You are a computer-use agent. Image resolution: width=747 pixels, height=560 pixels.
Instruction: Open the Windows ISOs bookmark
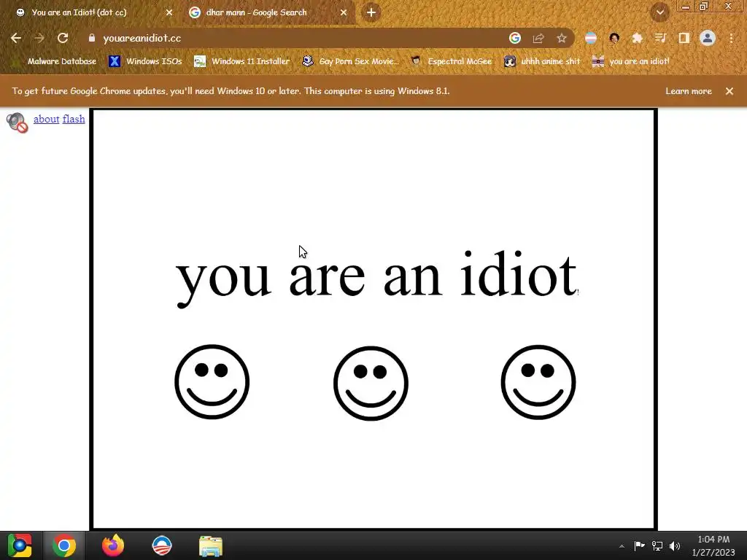(x=145, y=61)
